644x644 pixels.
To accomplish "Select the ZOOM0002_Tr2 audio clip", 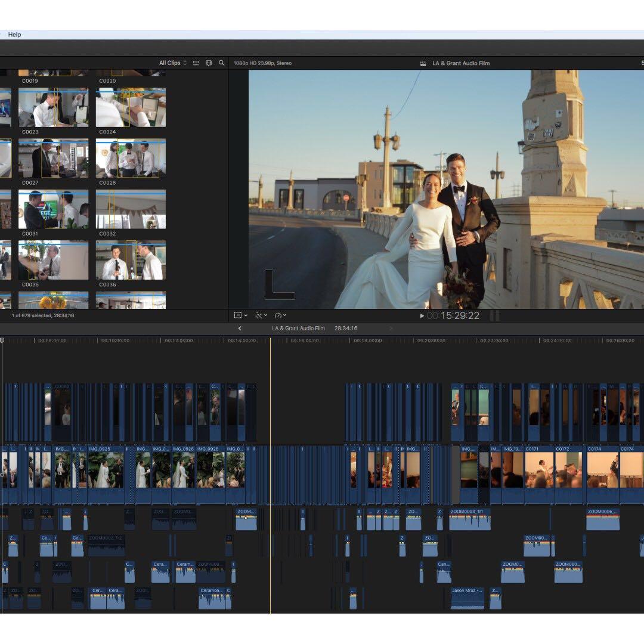I will pyautogui.click(x=106, y=546).
